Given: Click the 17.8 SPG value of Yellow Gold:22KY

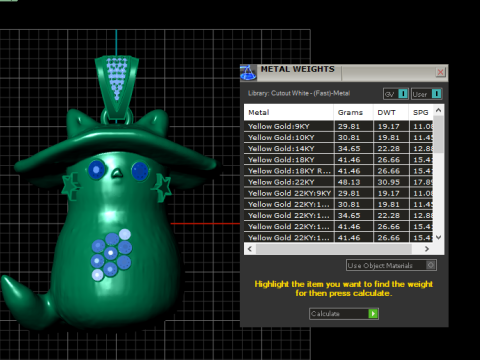Looking at the screenshot, I should [x=423, y=182].
